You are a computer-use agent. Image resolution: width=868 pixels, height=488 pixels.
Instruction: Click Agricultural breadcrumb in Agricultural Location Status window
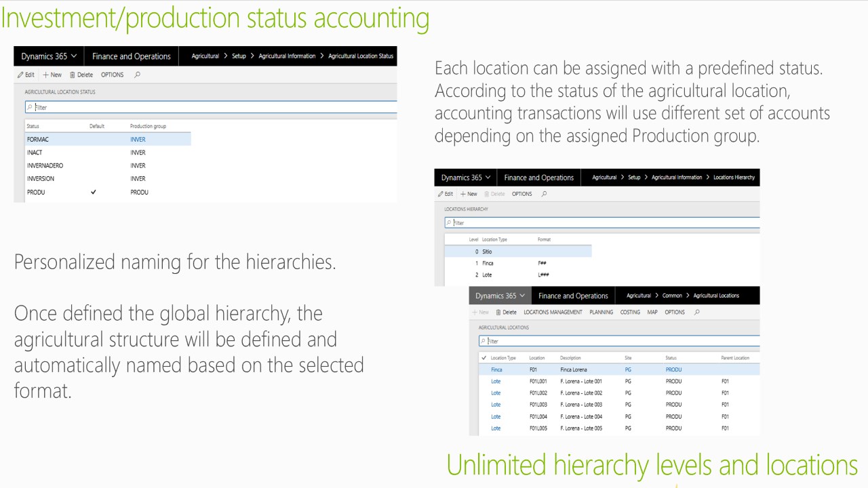click(x=205, y=56)
